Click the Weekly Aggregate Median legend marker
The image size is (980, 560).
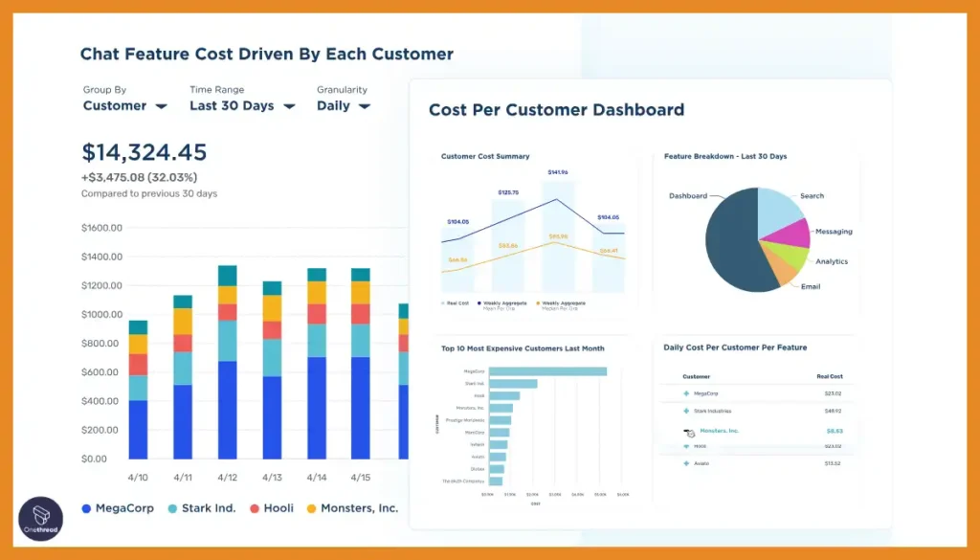[538, 303]
